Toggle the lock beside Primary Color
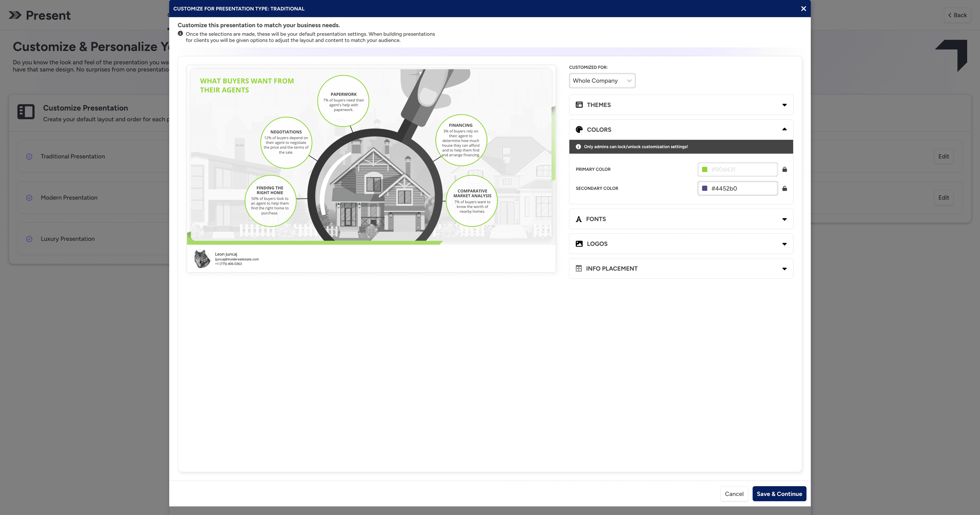Viewport: 980px width, 515px height. [x=785, y=169]
